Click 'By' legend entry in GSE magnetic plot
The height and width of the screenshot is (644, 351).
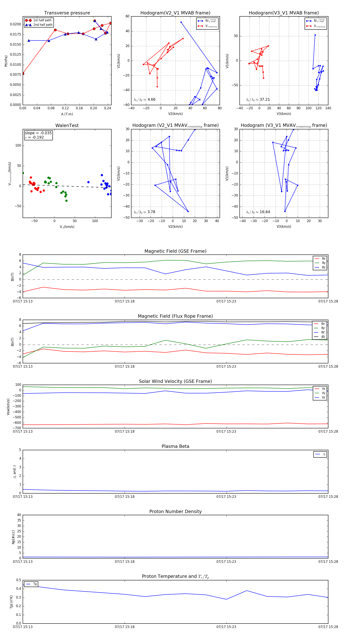coord(320,263)
